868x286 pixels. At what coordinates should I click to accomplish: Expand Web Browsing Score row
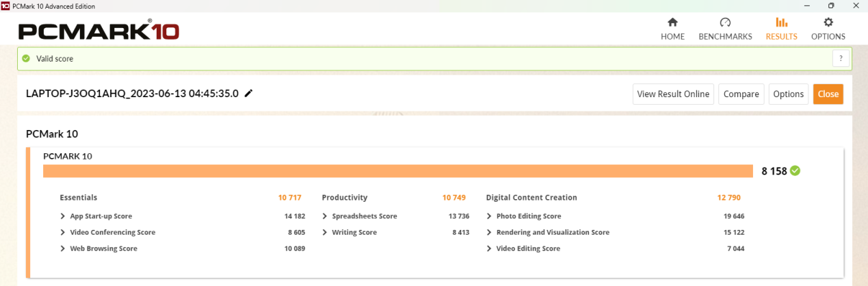click(63, 249)
